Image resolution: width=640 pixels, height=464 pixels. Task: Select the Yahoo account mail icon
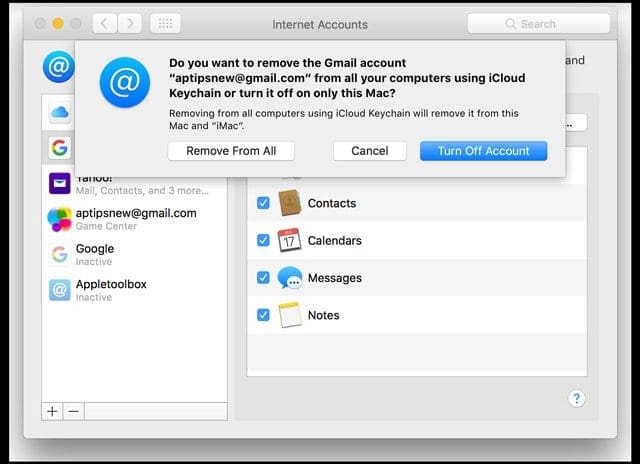coord(60,183)
